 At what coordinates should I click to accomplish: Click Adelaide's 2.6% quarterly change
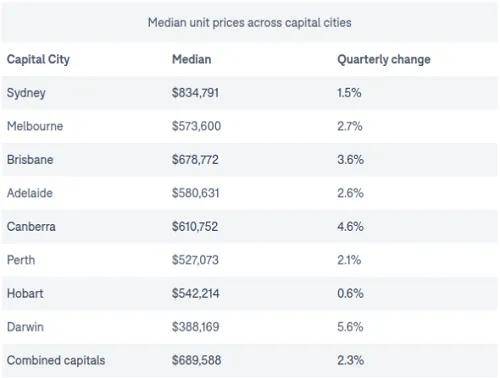click(x=350, y=193)
